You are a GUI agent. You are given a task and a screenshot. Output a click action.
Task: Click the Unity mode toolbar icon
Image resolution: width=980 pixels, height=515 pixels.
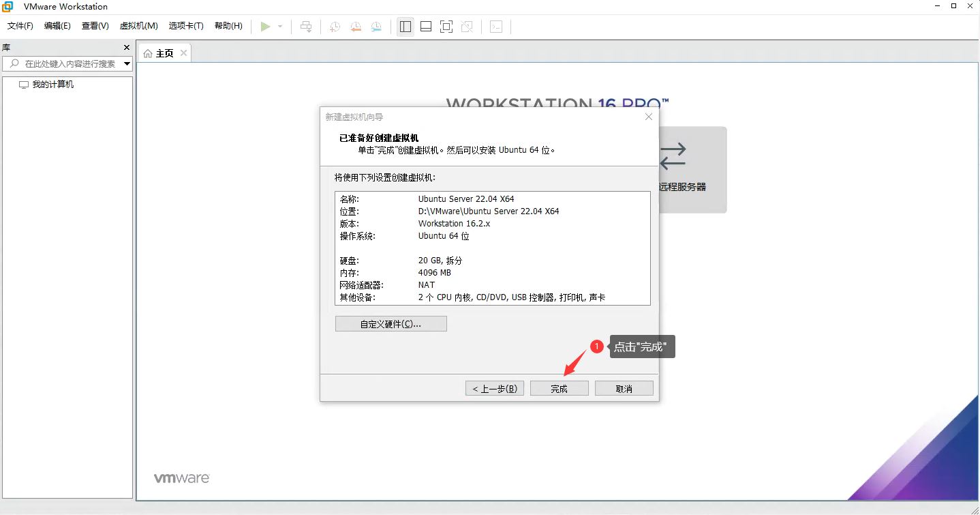click(467, 27)
